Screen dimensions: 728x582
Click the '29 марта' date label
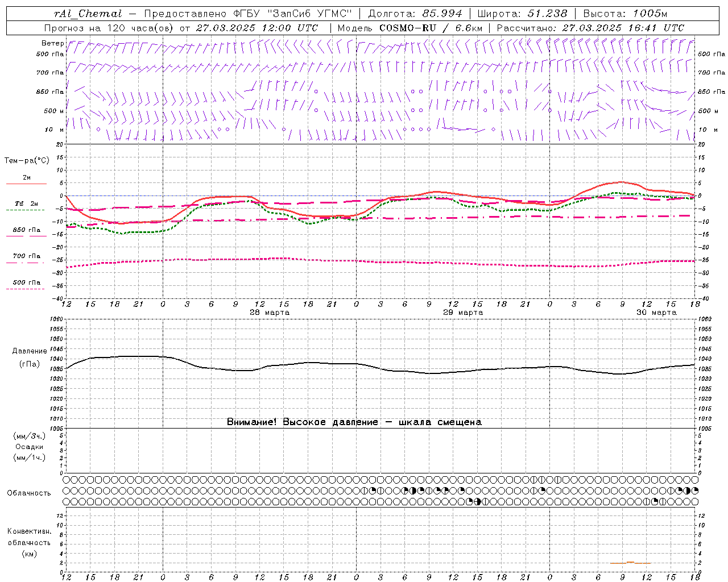tap(463, 313)
